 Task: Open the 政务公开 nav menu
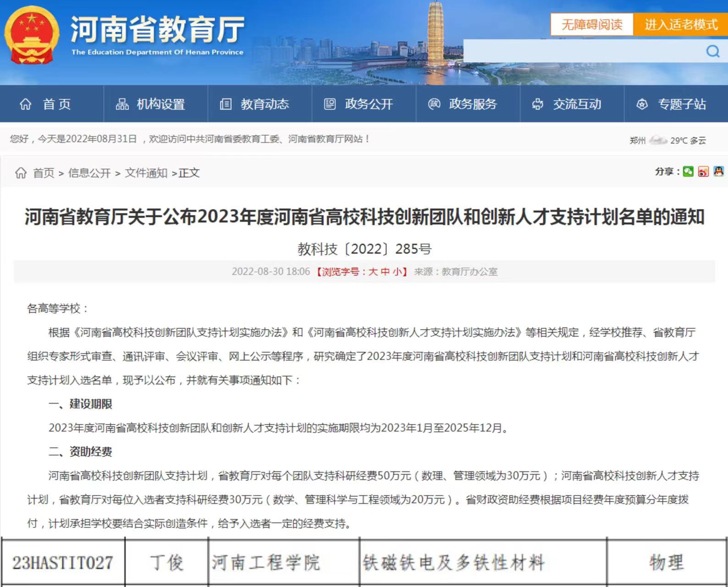(364, 104)
